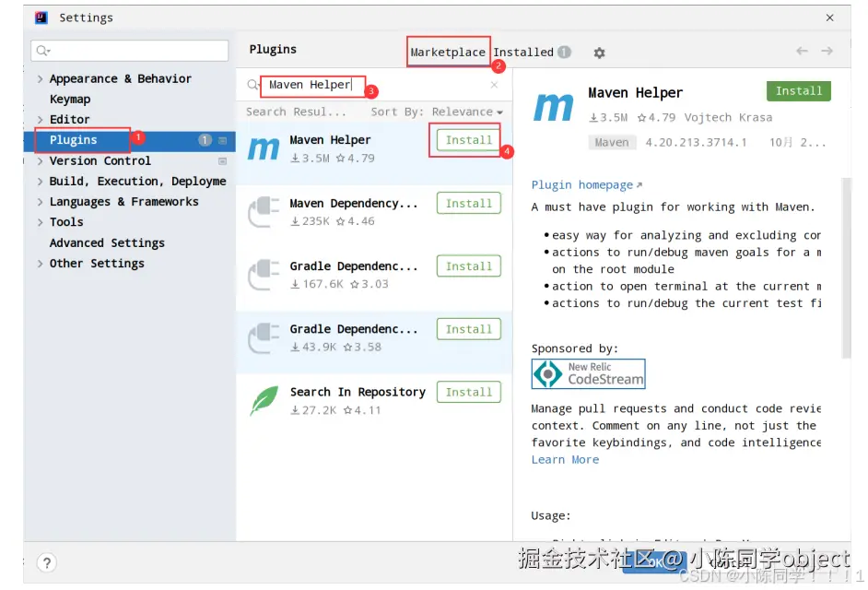Click the Maven Helper list item icon
Image resolution: width=868 pixels, height=590 pixels.
click(264, 148)
